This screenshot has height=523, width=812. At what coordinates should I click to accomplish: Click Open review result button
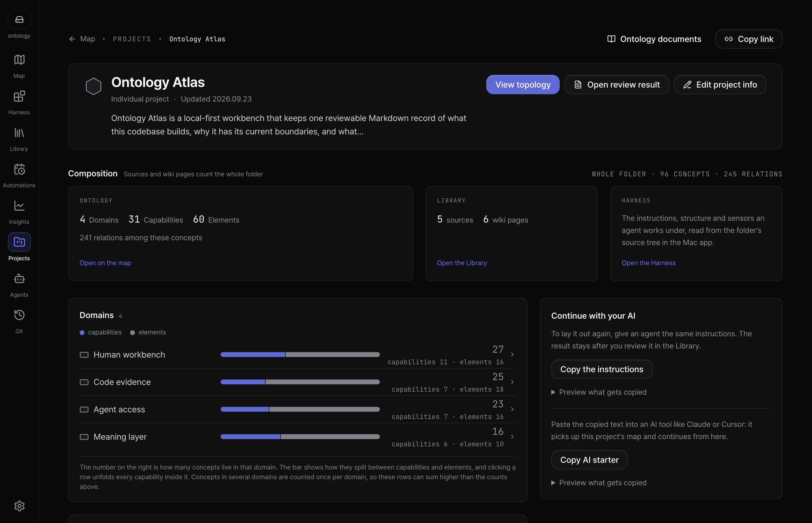pyautogui.click(x=617, y=85)
